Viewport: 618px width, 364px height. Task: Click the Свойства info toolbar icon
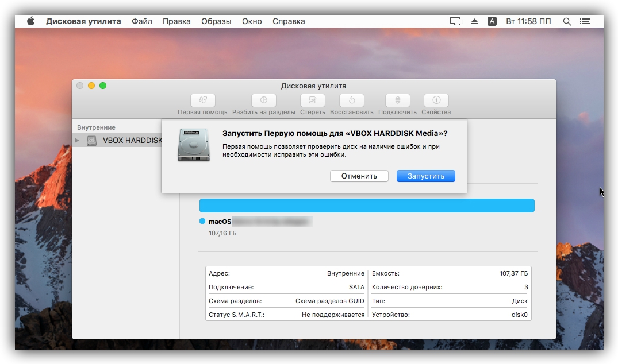436,100
